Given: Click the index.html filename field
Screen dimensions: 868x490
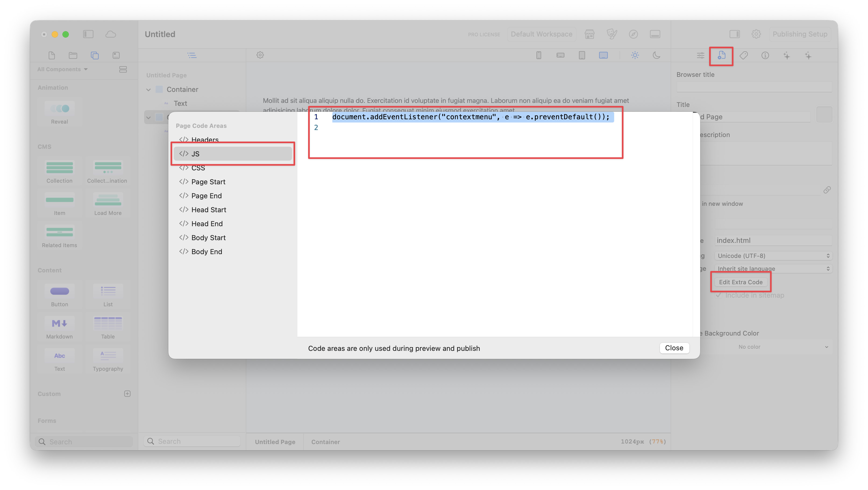Looking at the screenshot, I should tap(773, 240).
